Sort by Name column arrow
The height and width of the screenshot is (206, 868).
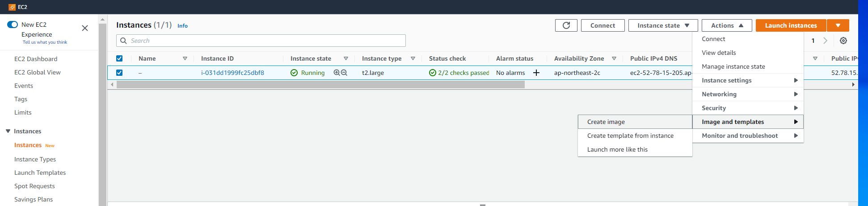[185, 58]
